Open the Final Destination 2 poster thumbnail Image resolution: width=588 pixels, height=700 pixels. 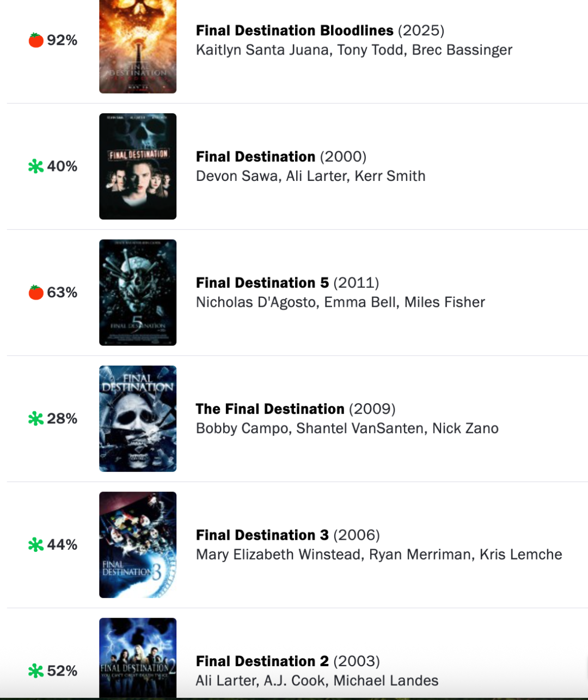tap(138, 658)
